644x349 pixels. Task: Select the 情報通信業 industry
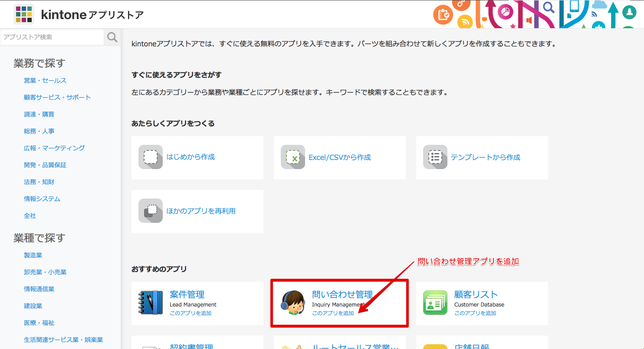tap(39, 289)
